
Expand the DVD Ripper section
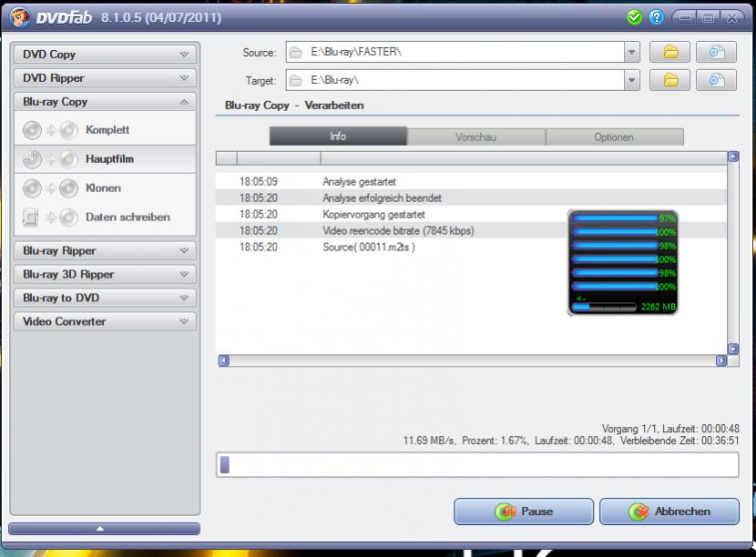(x=105, y=77)
